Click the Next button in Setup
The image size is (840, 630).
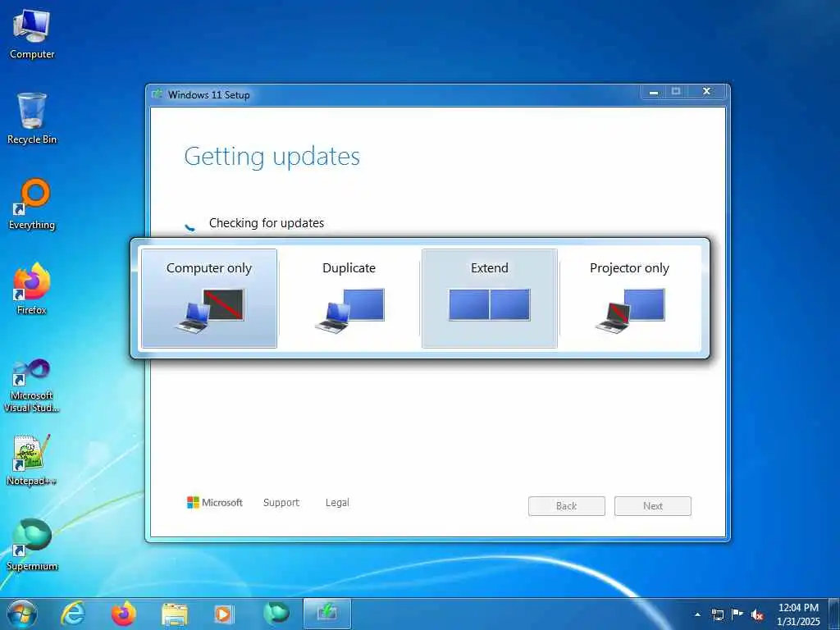(652, 506)
